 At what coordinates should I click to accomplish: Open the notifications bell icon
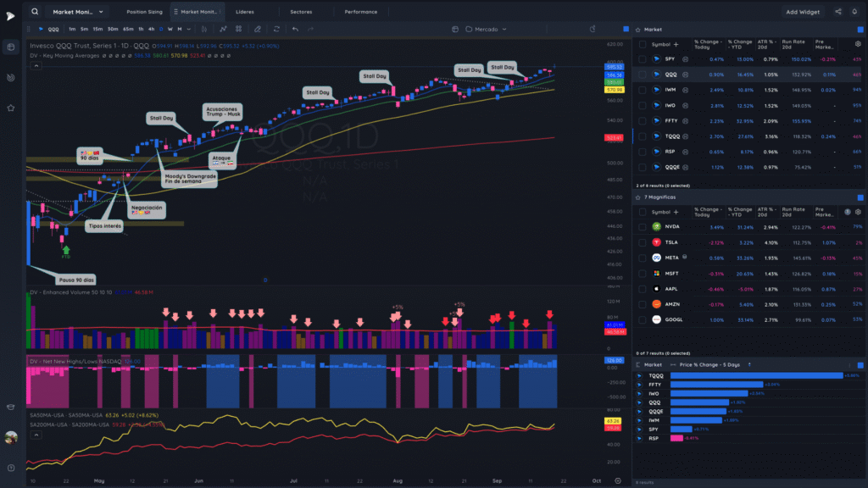point(854,12)
